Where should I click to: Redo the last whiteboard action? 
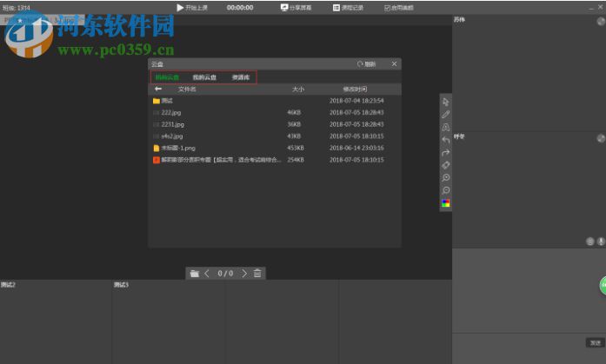446,153
